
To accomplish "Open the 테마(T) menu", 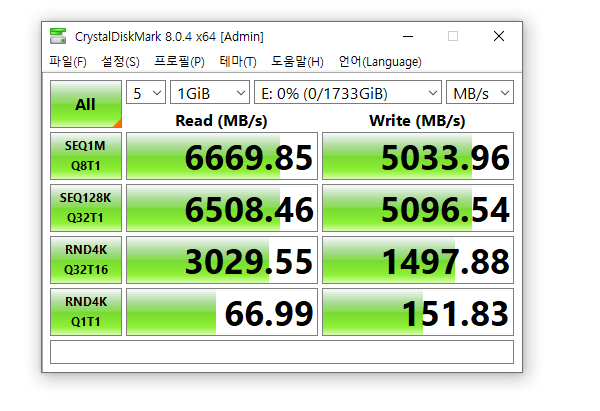I will [x=238, y=62].
